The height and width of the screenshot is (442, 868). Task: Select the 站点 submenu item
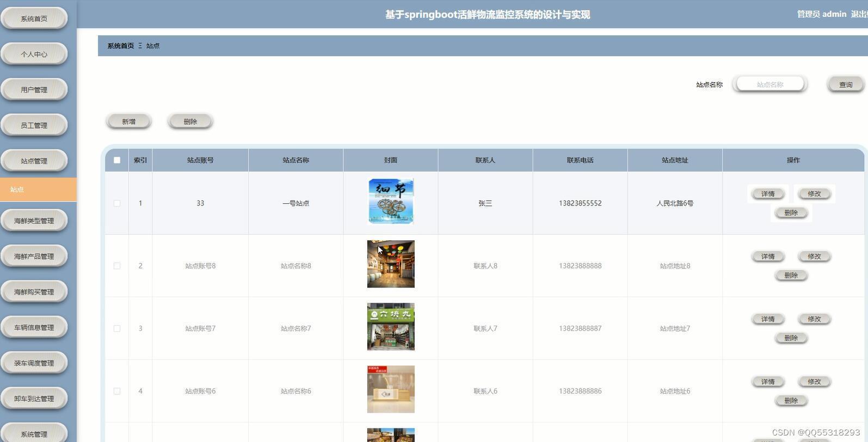[x=38, y=189]
